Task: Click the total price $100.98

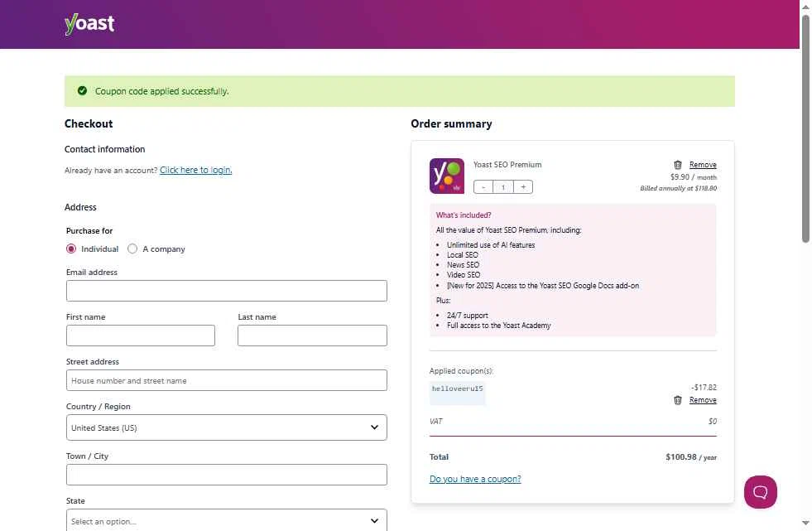Action: pos(681,457)
